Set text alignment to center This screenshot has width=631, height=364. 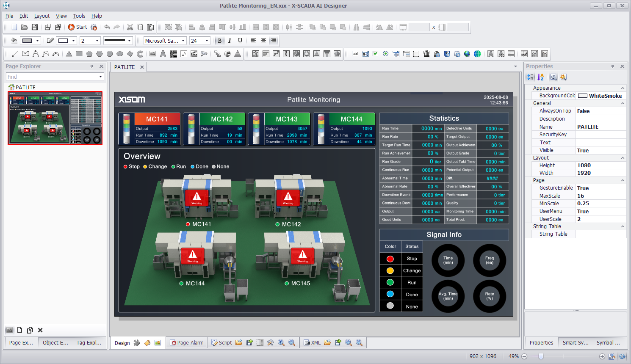click(x=263, y=41)
